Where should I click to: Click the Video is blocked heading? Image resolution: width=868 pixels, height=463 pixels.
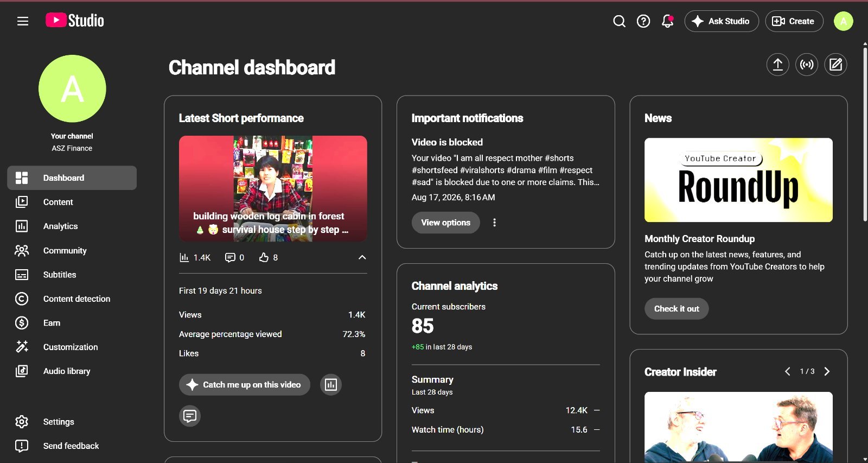tap(447, 142)
